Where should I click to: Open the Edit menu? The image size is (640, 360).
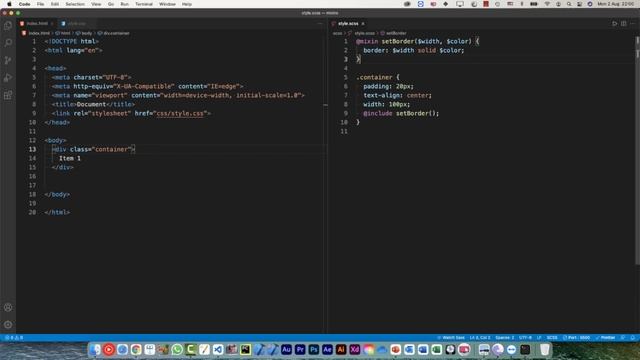point(55,4)
